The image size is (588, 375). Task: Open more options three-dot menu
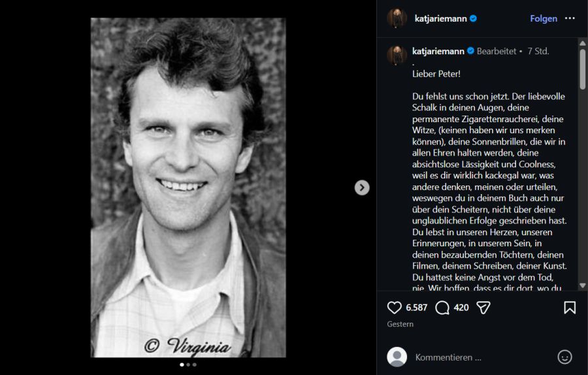coord(570,18)
